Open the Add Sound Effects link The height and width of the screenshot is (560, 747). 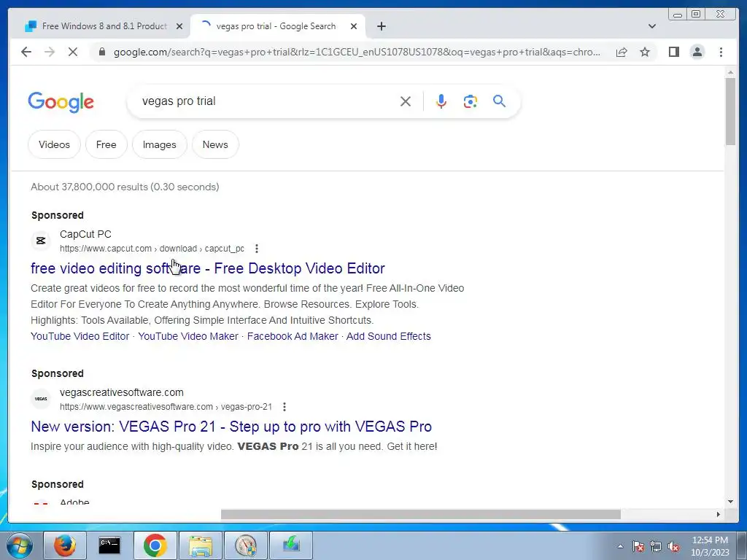click(388, 336)
